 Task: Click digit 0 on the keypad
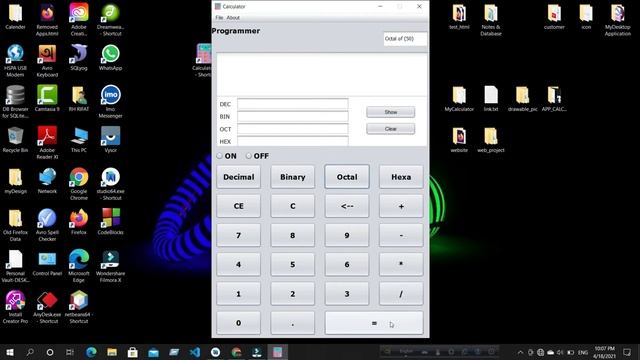(x=238, y=323)
